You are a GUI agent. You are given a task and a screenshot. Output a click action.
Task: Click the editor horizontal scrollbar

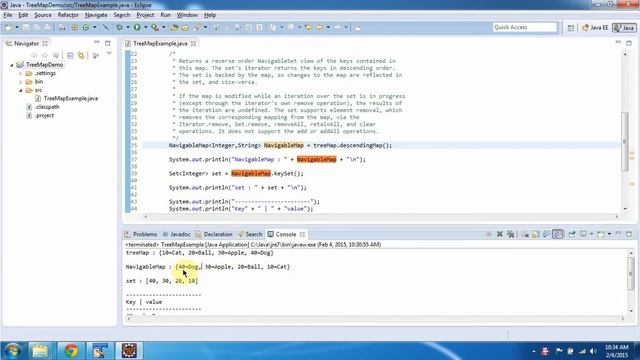(382, 217)
